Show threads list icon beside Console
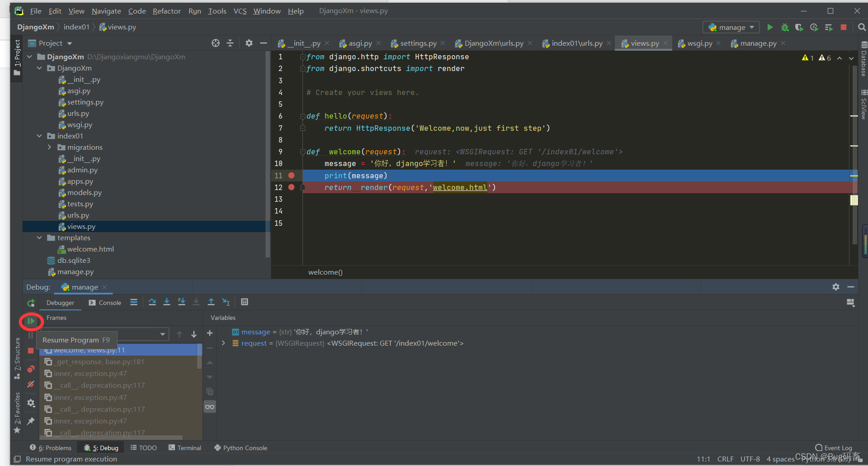 click(x=134, y=302)
